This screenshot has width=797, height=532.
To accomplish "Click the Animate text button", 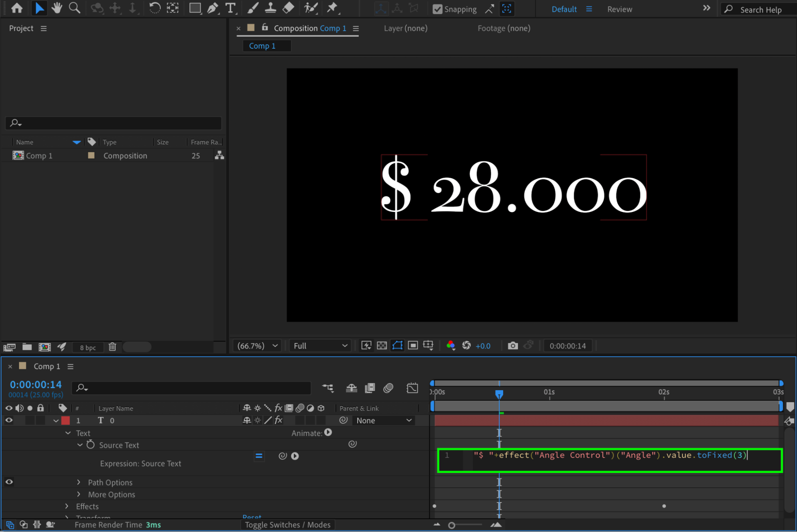I will coord(328,433).
